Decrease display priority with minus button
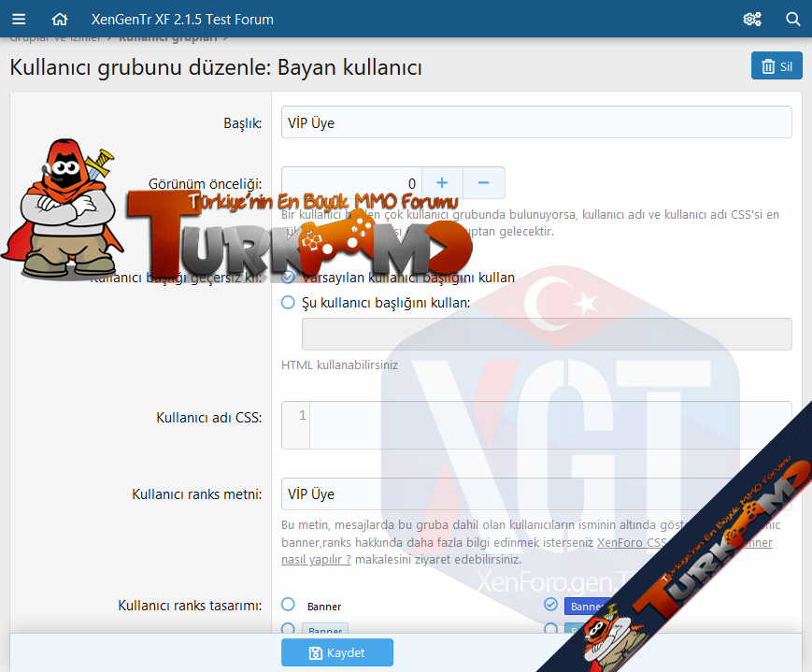Viewport: 812px width, 672px height. point(484,183)
